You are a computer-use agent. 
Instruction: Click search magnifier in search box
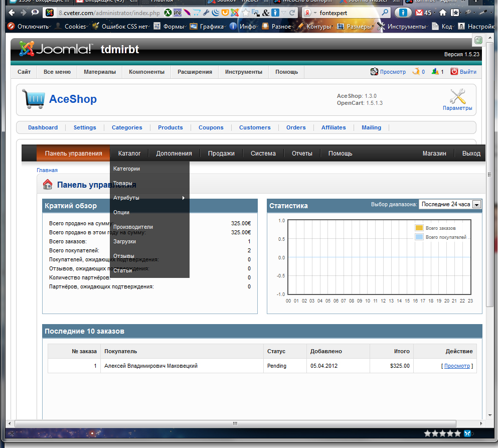(x=385, y=13)
